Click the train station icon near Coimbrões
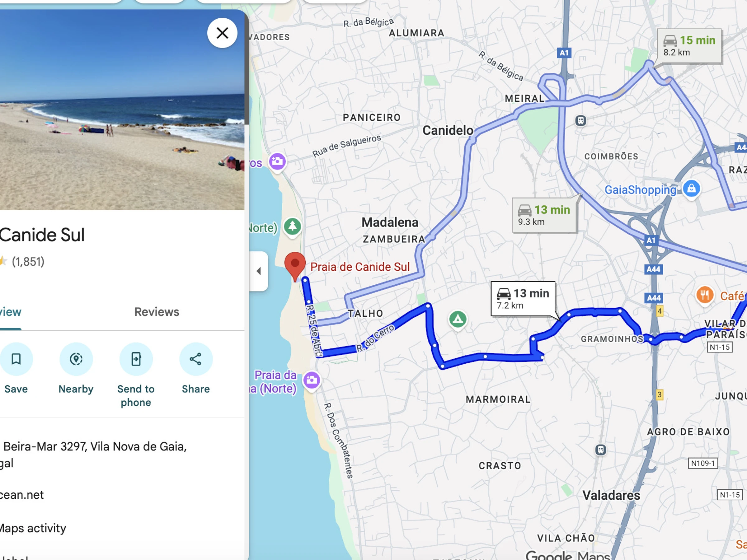This screenshot has height=560, width=747. pos(580,120)
